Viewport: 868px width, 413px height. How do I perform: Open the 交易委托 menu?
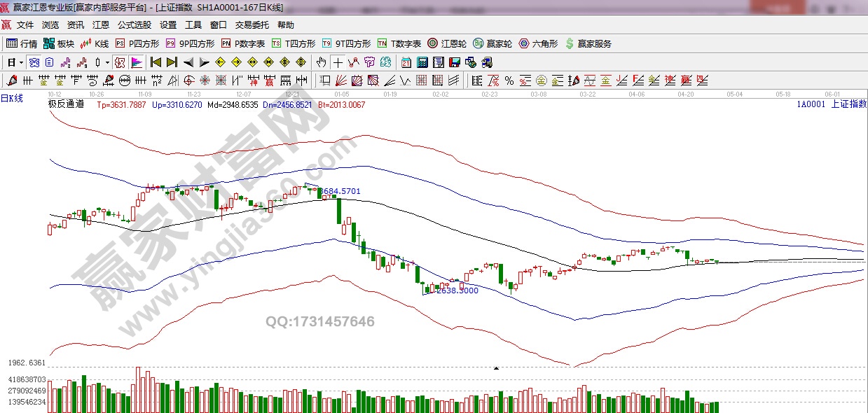point(252,25)
